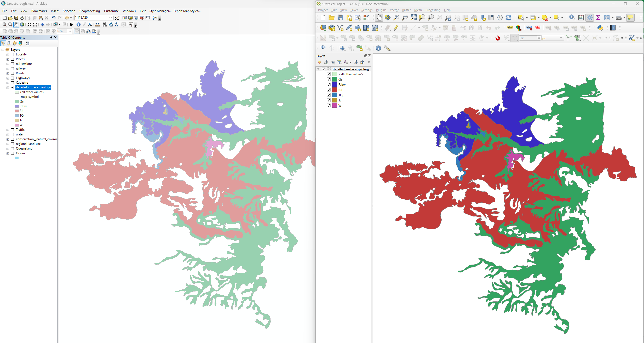
Task: Select the Queensland layer name
Action: 24,148
